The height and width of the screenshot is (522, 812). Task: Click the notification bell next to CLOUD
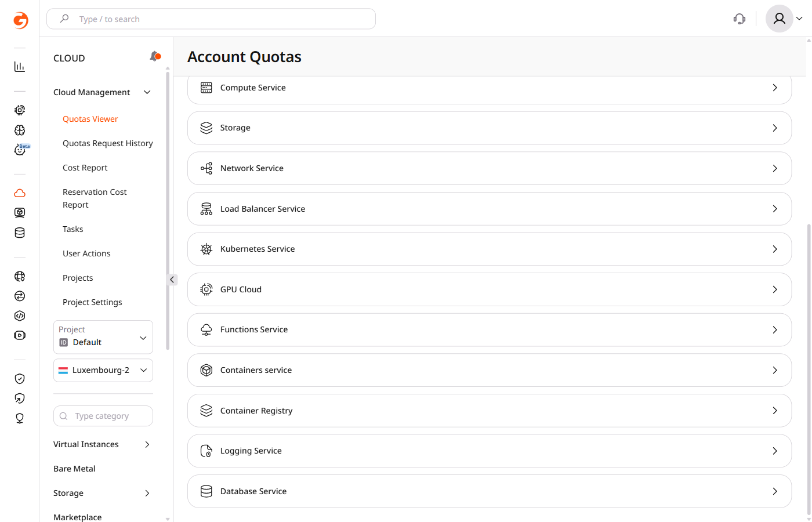coord(155,56)
